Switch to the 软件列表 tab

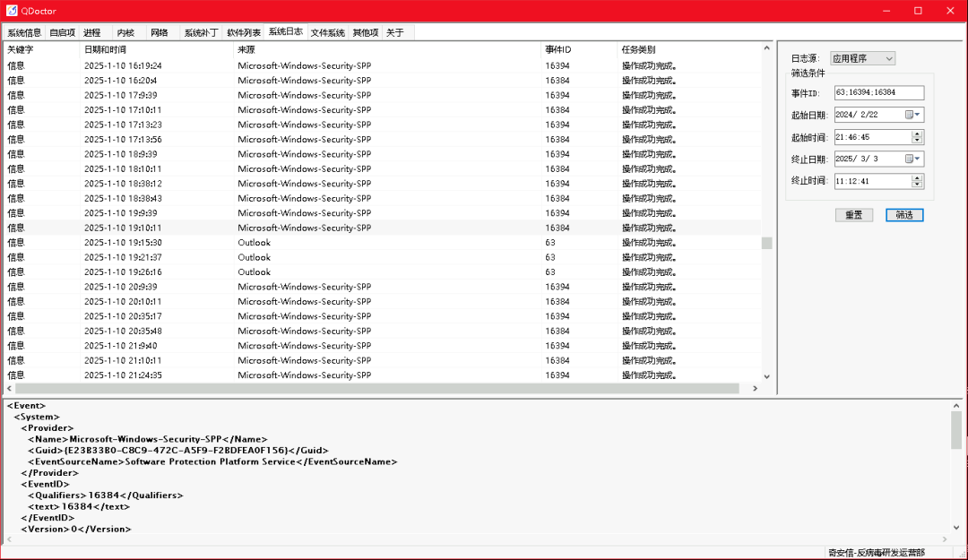coord(243,33)
